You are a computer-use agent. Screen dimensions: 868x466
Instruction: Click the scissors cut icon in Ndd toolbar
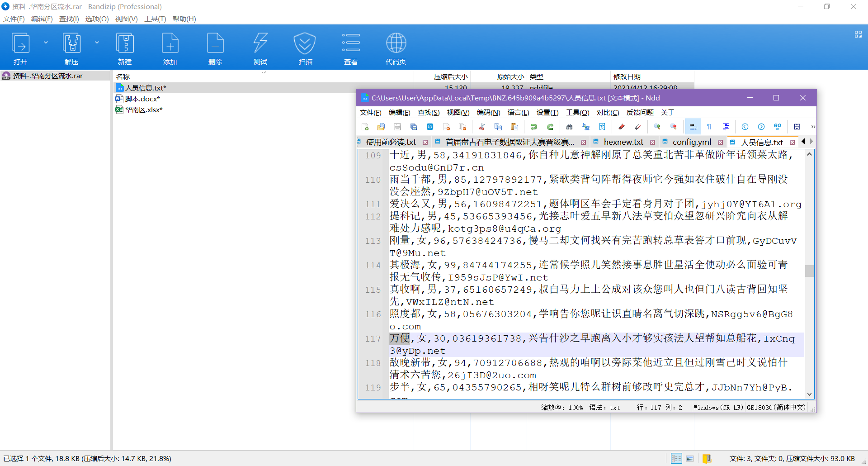pos(482,127)
